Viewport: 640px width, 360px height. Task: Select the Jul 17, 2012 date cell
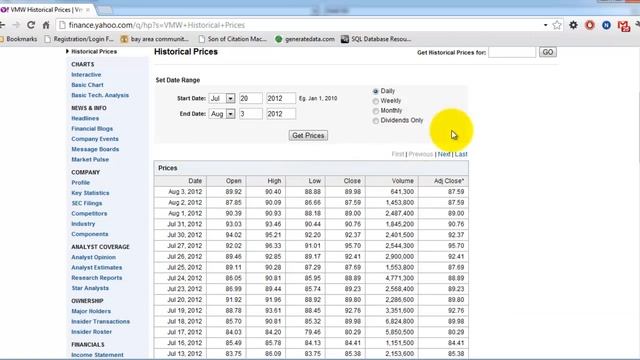coord(180,332)
